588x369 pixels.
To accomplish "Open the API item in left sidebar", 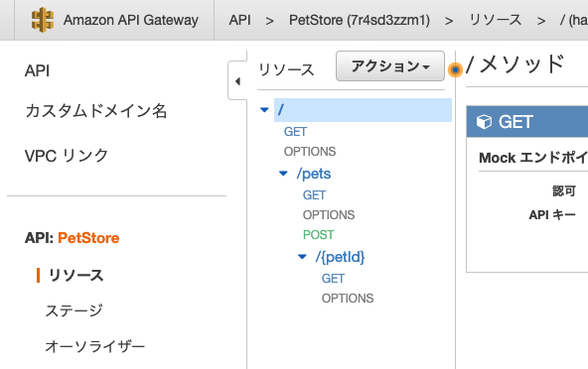I will (37, 70).
